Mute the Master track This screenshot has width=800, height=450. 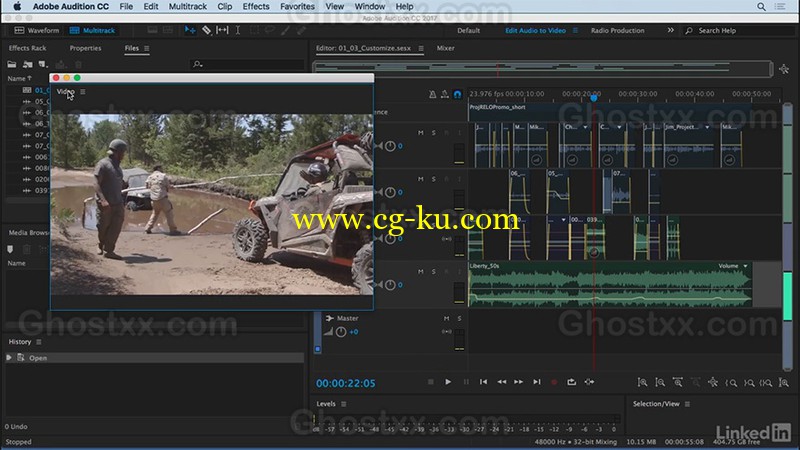(446, 318)
